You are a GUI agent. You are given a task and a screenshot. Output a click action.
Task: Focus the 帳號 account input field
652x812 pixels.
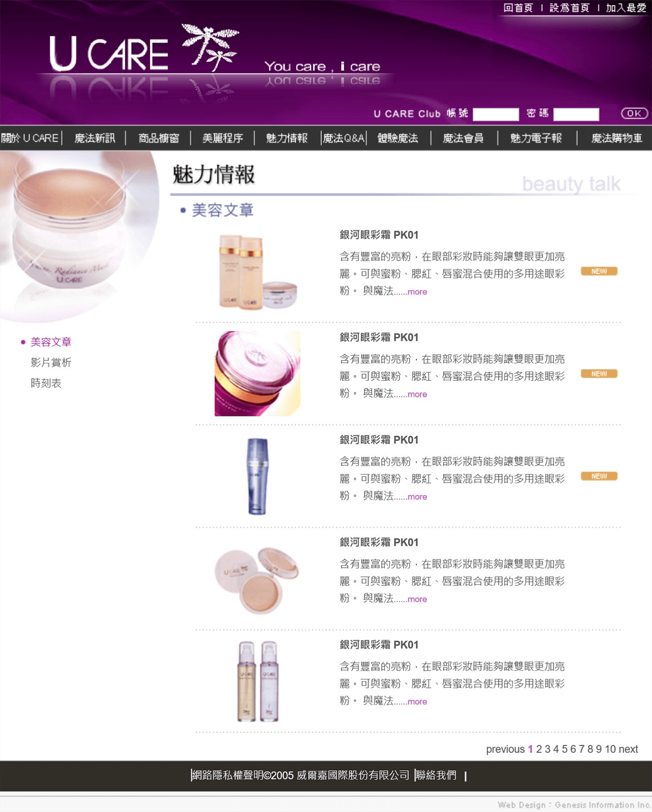tap(496, 114)
